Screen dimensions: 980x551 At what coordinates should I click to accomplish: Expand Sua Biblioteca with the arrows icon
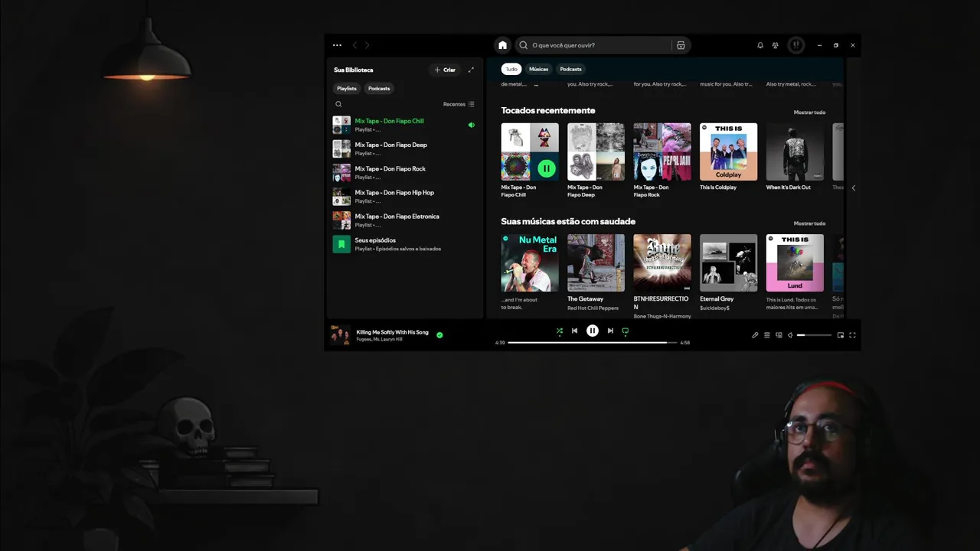471,70
